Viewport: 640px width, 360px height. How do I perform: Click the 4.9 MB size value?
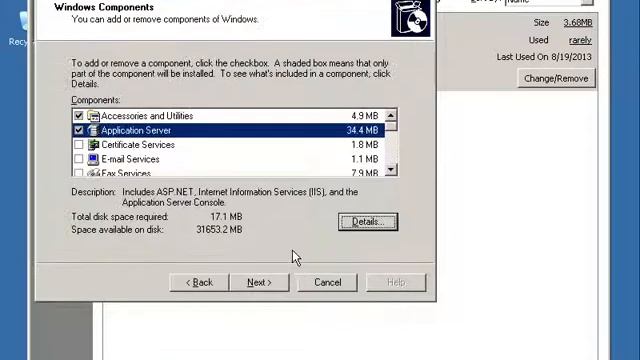tap(364, 116)
